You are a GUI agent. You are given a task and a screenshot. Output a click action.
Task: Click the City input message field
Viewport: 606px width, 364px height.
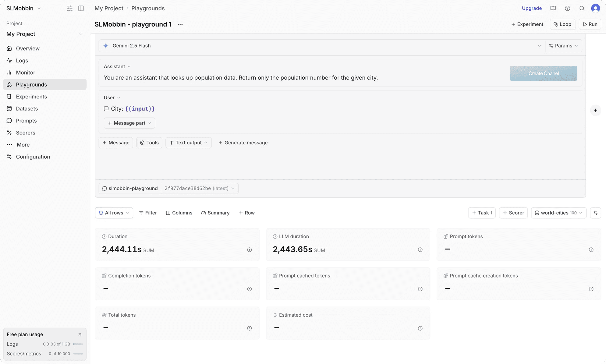coord(133,109)
